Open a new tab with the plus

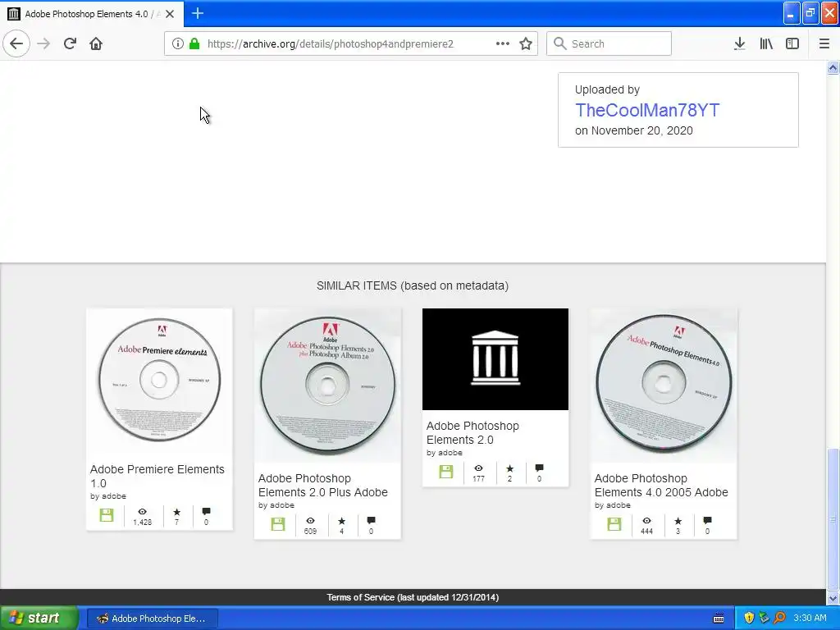click(x=197, y=13)
